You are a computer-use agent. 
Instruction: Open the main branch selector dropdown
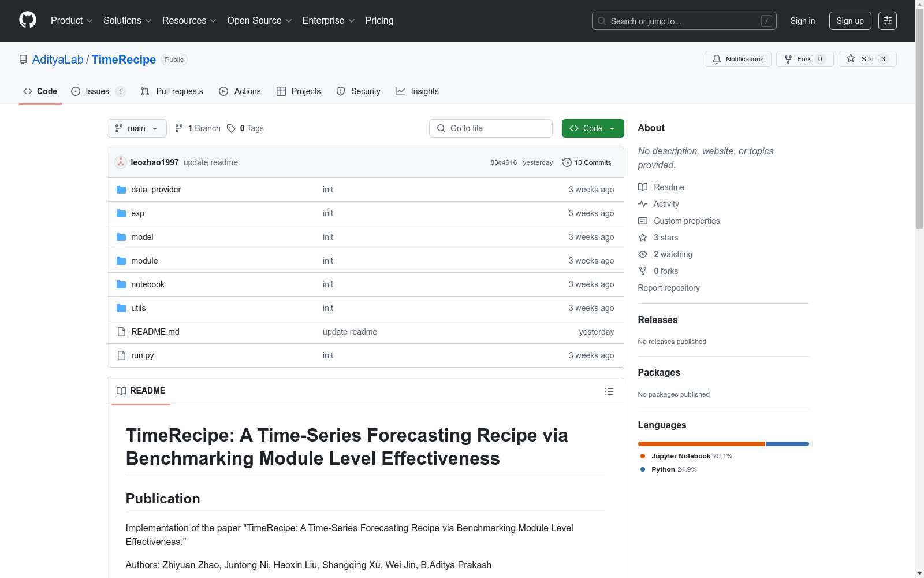tap(137, 128)
